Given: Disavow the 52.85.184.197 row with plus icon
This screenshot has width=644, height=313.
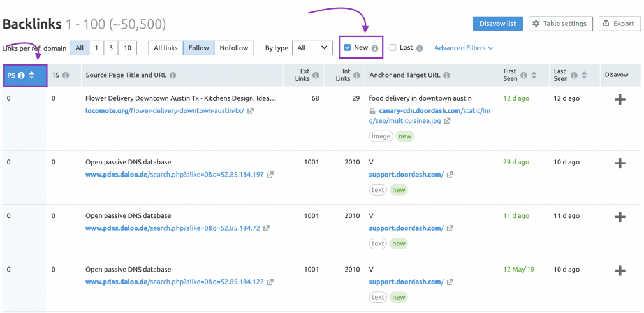Looking at the screenshot, I should click(x=620, y=163).
